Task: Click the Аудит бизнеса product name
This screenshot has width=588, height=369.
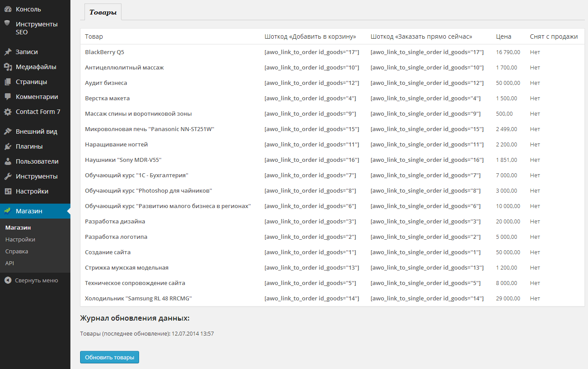Action: pyautogui.click(x=106, y=83)
